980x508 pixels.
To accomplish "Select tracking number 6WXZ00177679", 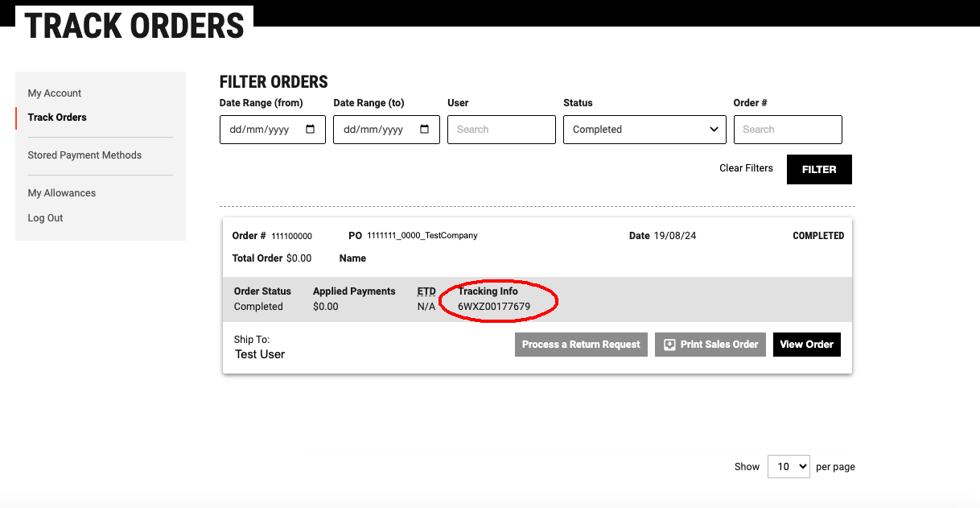I will tap(494, 307).
